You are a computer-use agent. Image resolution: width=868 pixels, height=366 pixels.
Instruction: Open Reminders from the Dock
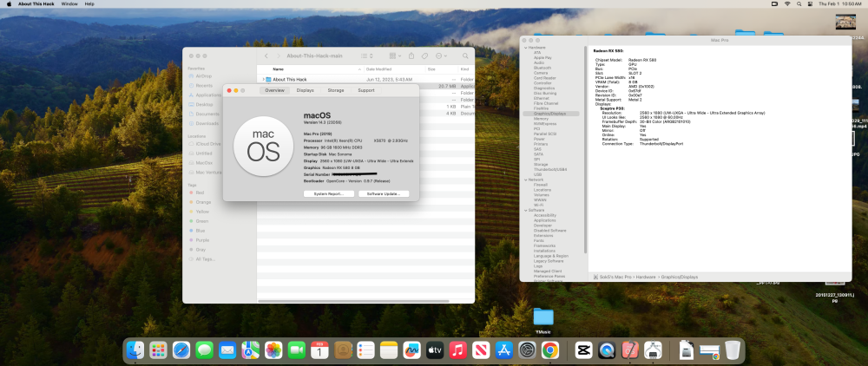pyautogui.click(x=366, y=350)
